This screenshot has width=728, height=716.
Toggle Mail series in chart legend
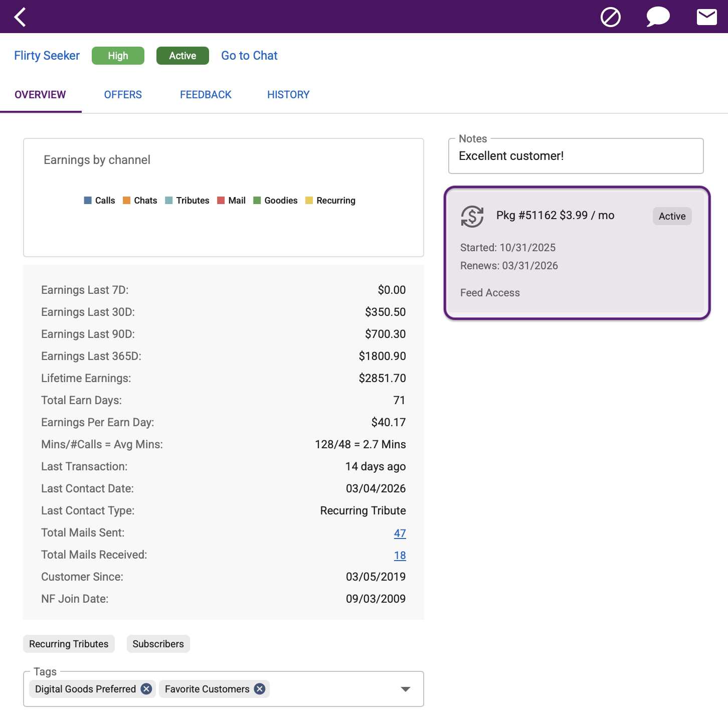[x=231, y=201]
